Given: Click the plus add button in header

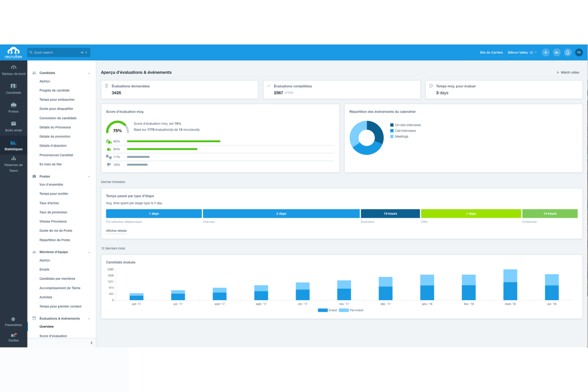Looking at the screenshot, I should [545, 52].
